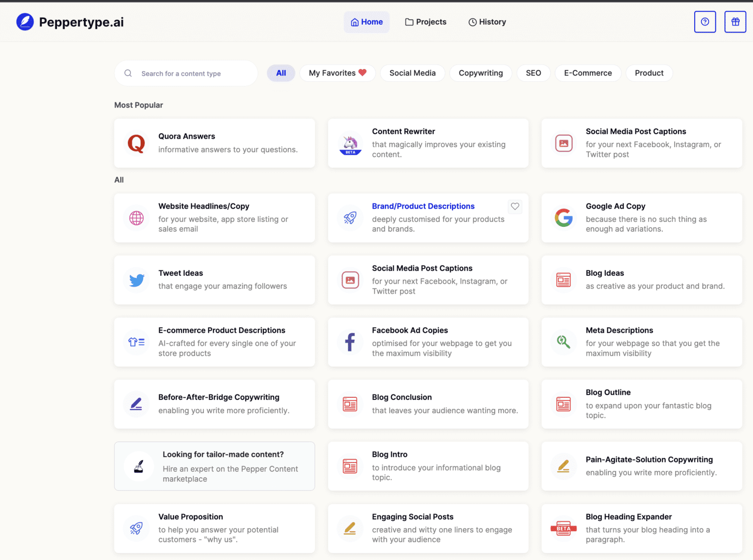Viewport: 753px width, 560px height.
Task: Focus the content type search field
Action: pyautogui.click(x=186, y=73)
